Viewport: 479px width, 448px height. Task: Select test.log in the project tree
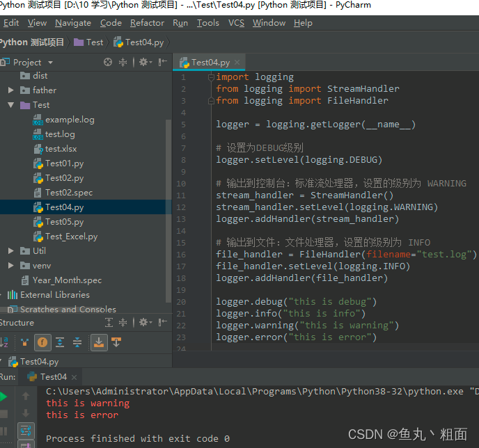[x=54, y=134]
